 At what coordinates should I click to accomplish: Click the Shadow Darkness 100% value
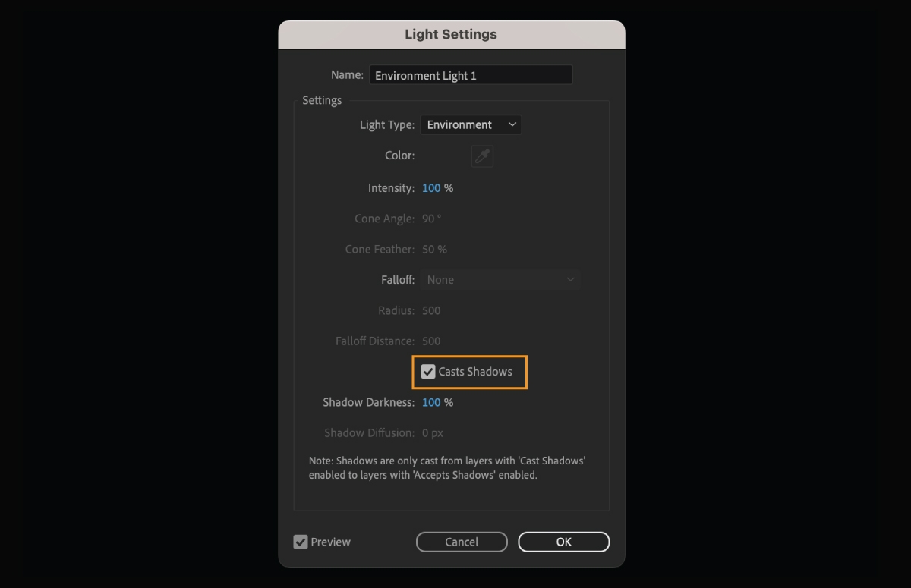pyautogui.click(x=433, y=402)
